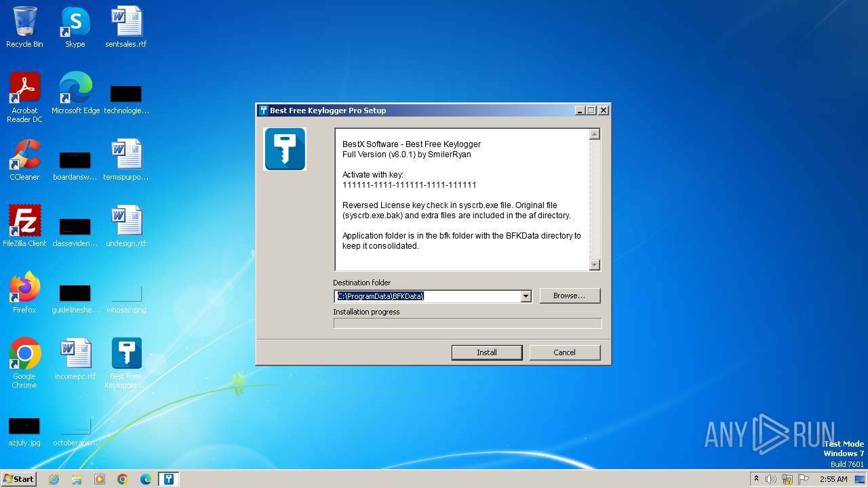The image size is (868, 488).
Task: Select Best Free Keylogger desktop icon
Action: pyautogui.click(x=126, y=363)
